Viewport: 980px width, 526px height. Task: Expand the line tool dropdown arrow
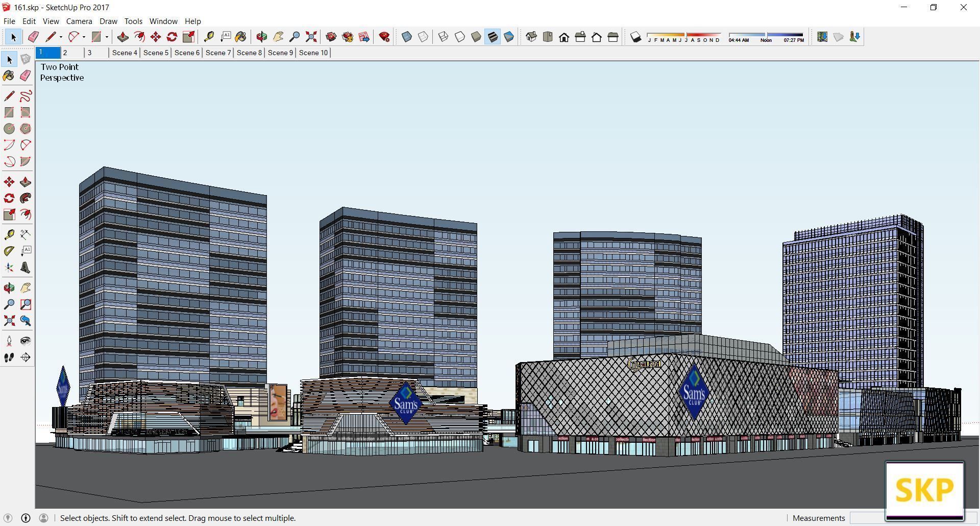click(61, 37)
